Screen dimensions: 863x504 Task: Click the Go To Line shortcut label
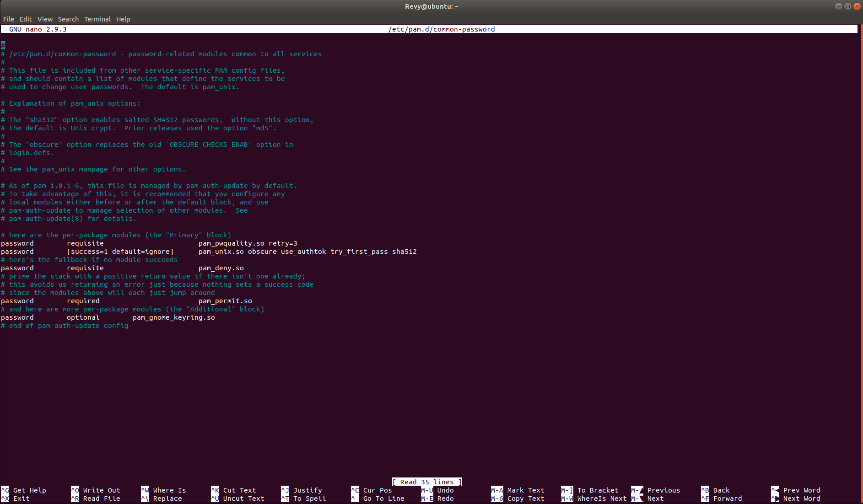point(383,499)
